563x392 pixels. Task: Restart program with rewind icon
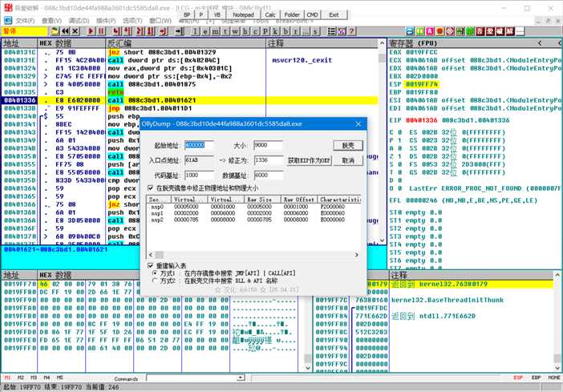pyautogui.click(x=65, y=31)
